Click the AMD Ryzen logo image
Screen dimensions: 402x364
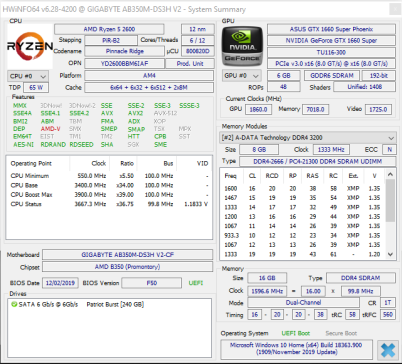pyautogui.click(x=30, y=46)
